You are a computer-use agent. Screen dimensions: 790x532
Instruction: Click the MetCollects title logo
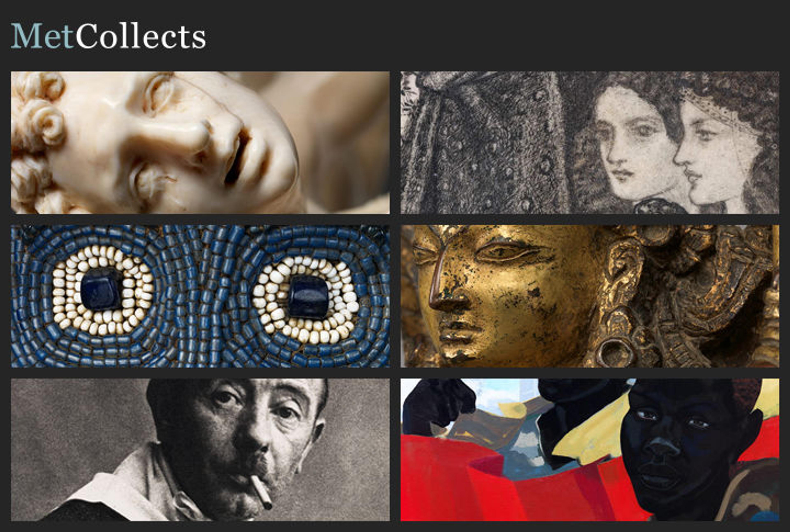pos(108,36)
